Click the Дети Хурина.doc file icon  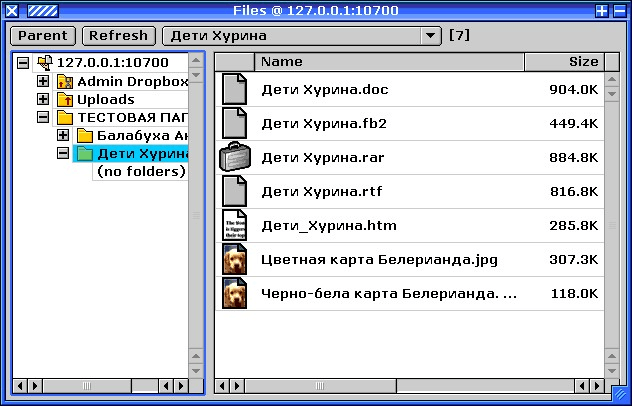(234, 91)
